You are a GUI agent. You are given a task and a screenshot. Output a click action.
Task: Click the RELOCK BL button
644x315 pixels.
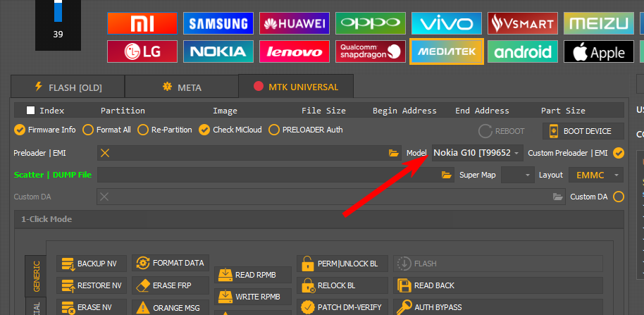[x=342, y=285]
